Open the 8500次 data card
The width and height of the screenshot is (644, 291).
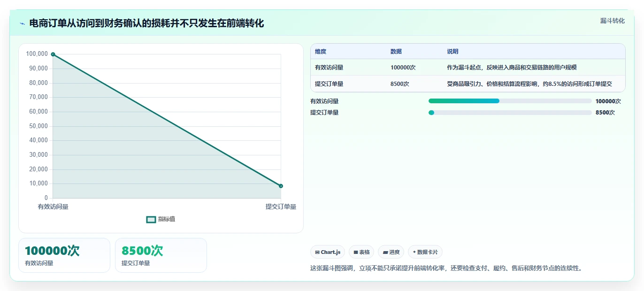pos(161,255)
